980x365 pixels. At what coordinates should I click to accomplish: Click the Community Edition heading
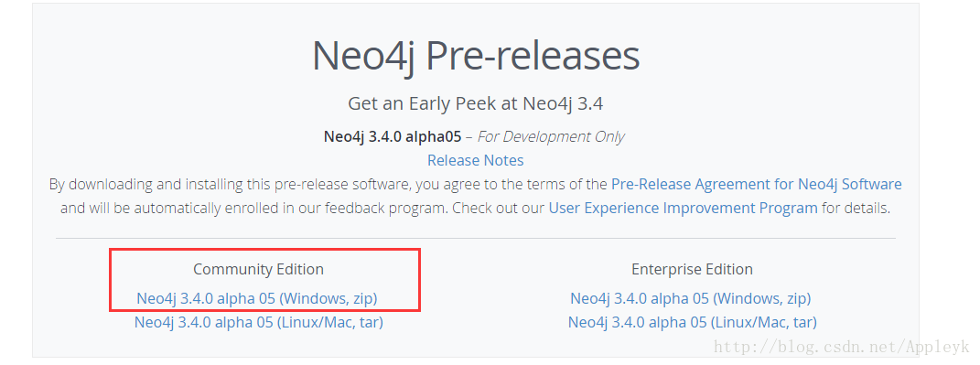pos(258,269)
